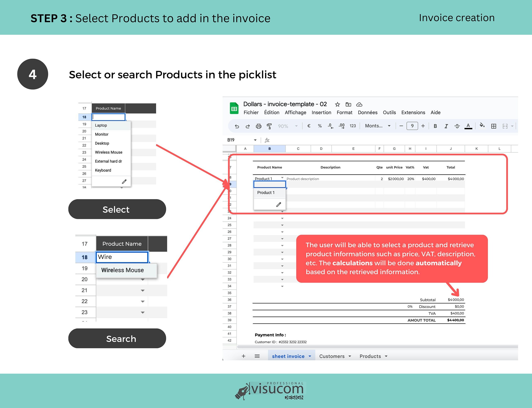Image resolution: width=532 pixels, height=408 pixels.
Task: Switch to the Customers sheet tab
Action: click(x=332, y=356)
